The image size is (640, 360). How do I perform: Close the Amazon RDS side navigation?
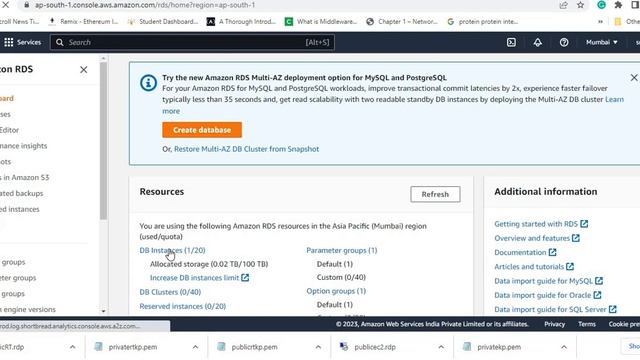click(x=84, y=70)
